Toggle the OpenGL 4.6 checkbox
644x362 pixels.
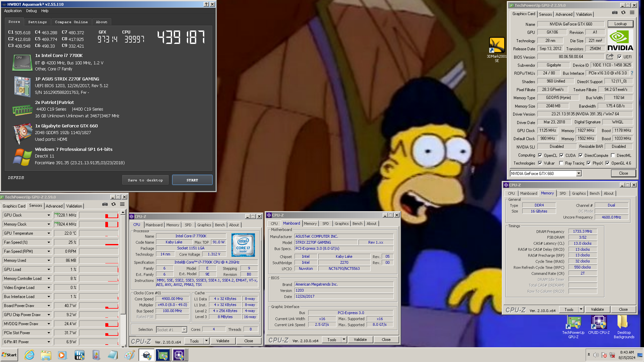coord(607,163)
